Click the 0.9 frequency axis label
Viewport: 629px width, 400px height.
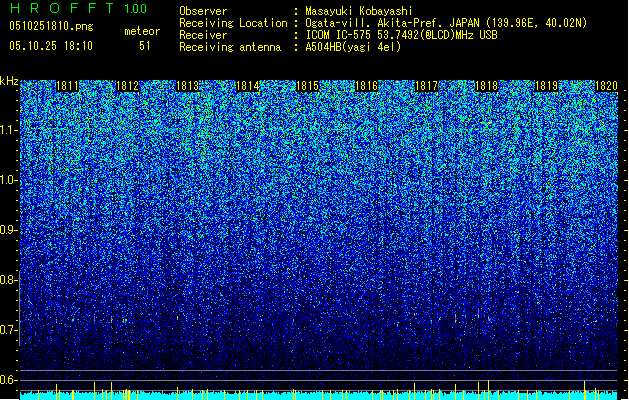click(8, 230)
